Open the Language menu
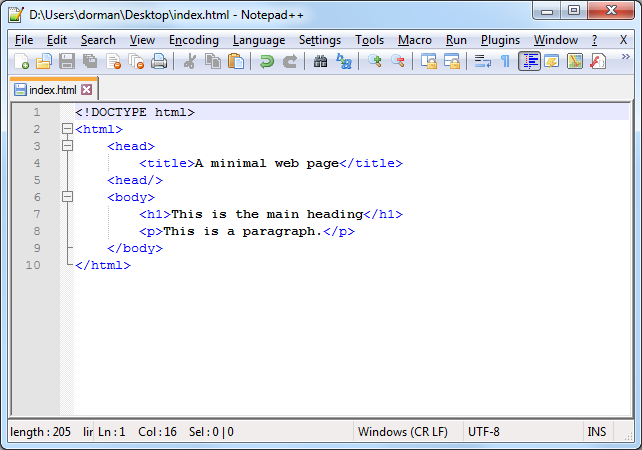 click(259, 40)
